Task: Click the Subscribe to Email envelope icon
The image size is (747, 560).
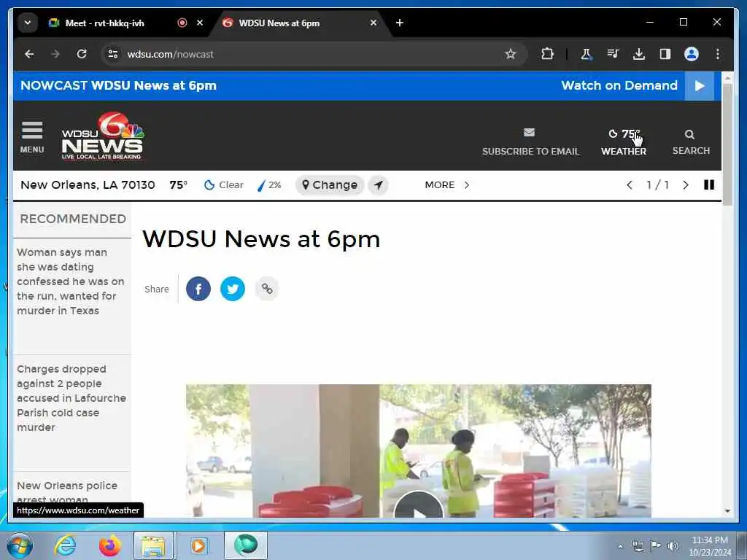Action: click(x=529, y=133)
